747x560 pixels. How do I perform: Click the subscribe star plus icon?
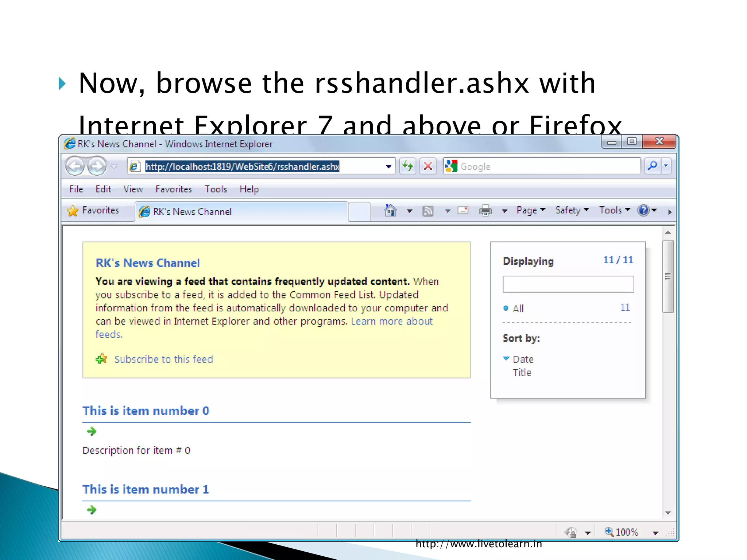pyautogui.click(x=101, y=359)
